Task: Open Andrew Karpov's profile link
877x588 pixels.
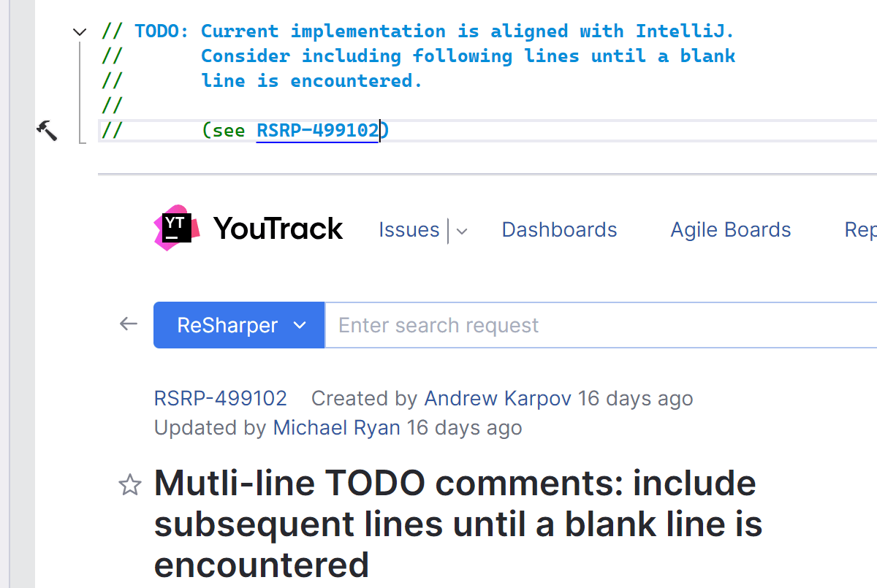Action: tap(498, 399)
